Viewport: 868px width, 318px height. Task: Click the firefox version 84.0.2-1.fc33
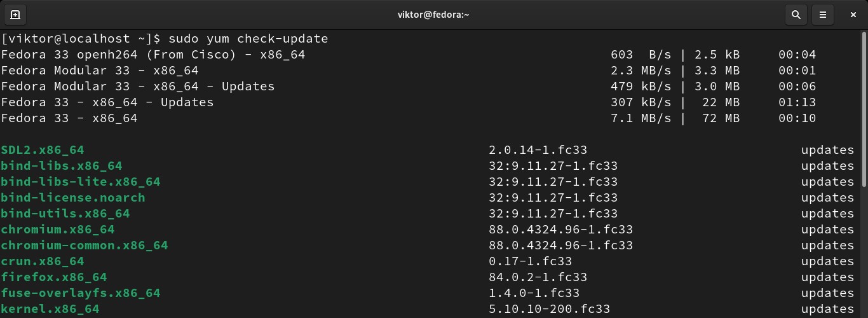pos(538,277)
